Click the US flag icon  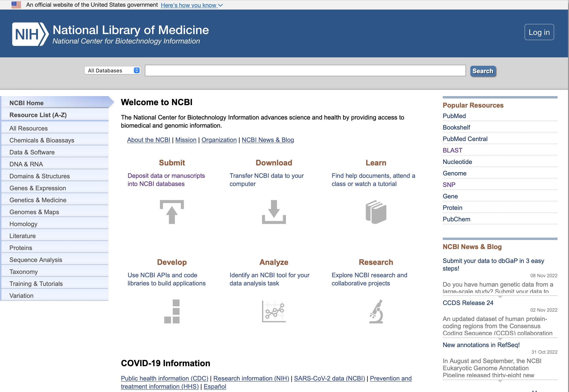(16, 5)
